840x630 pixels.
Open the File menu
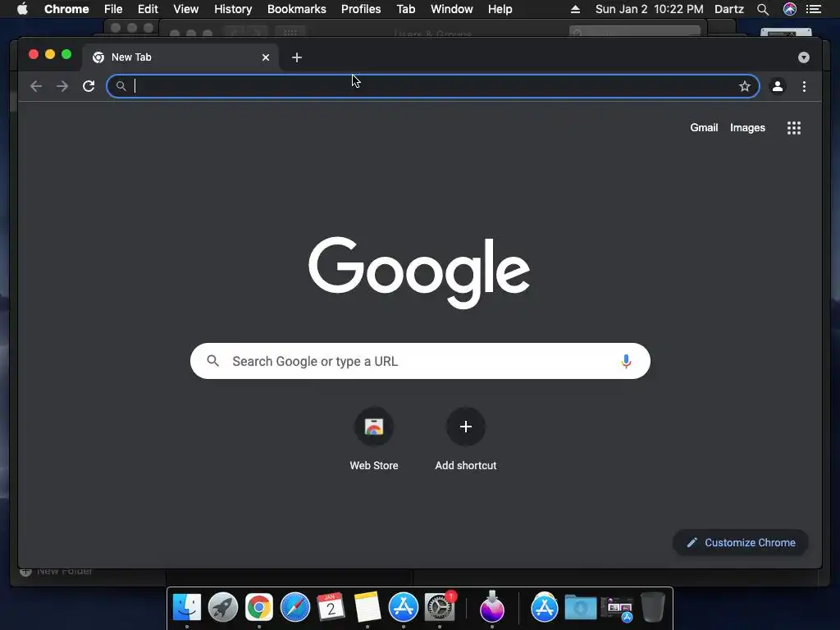pyautogui.click(x=113, y=9)
